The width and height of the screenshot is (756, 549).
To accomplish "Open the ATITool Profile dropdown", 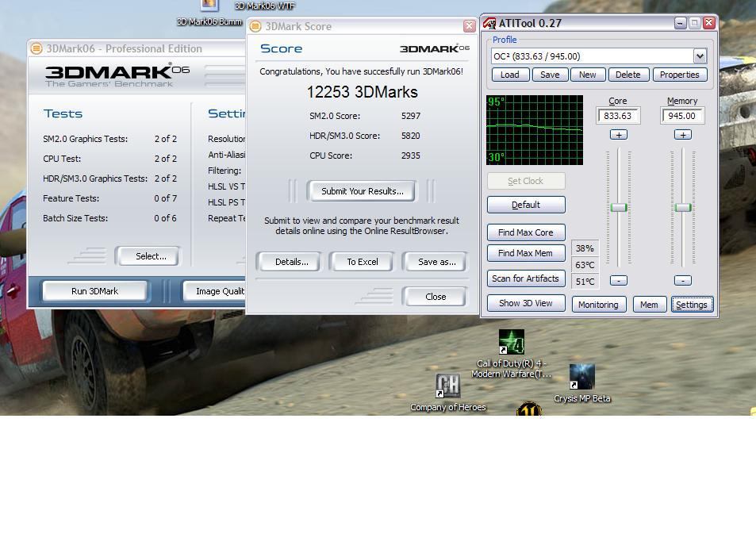I will (x=700, y=56).
